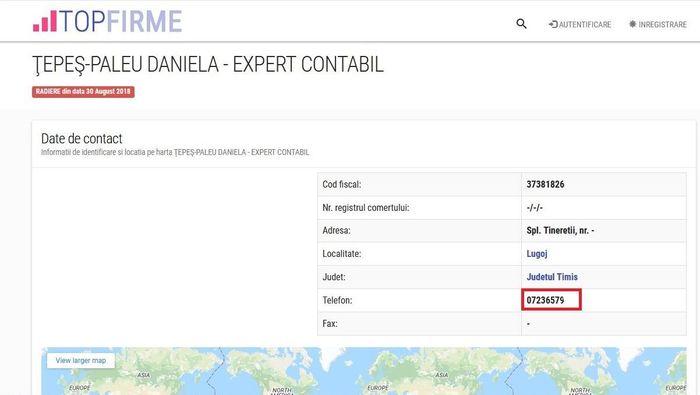Click the RADIERE din data red badge
The width and height of the screenshot is (700, 395).
click(83, 91)
